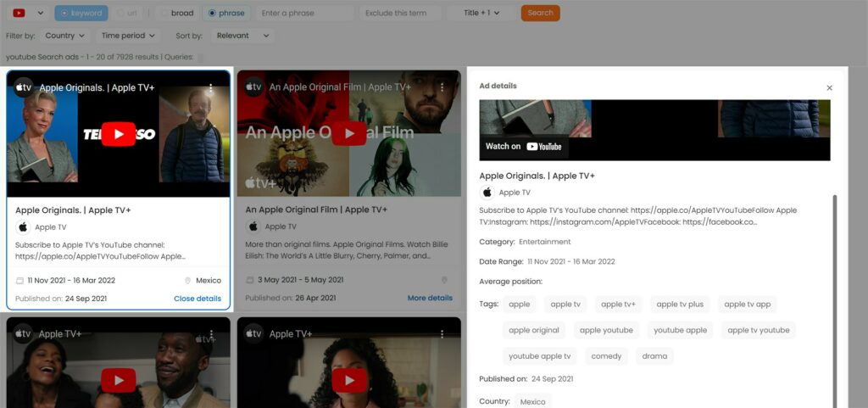Play the bottom-right Apple TV+ video
Viewport: 868px width, 408px height.
[348, 380]
